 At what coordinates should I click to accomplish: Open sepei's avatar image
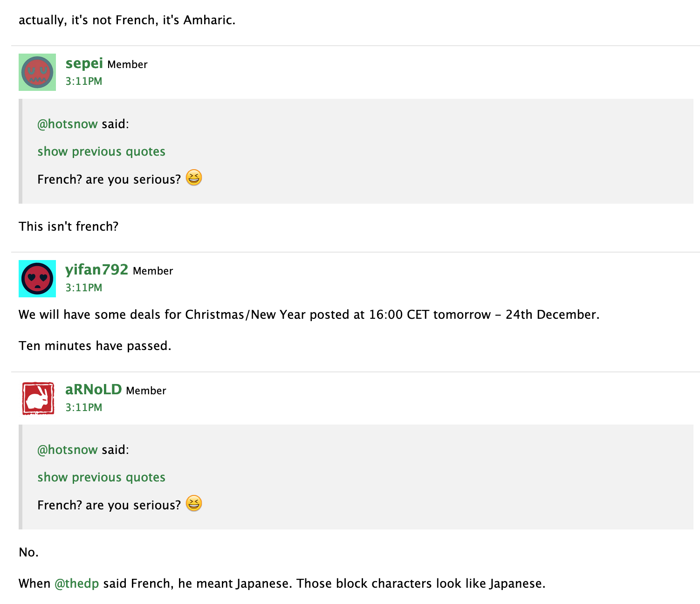click(37, 72)
